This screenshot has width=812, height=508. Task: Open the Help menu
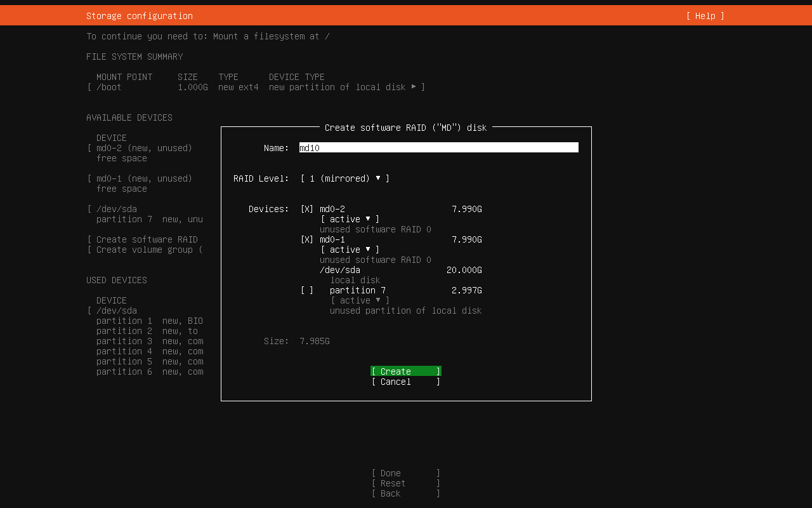(x=705, y=16)
